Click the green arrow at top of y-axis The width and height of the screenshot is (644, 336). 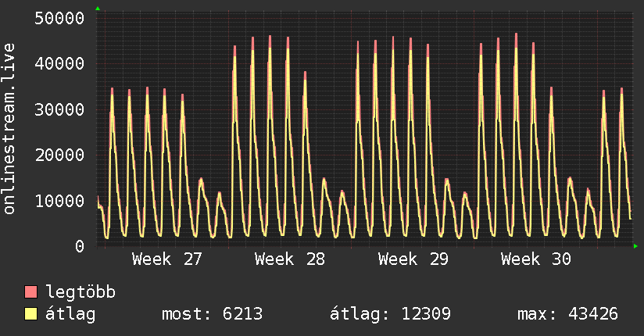tap(98, 9)
